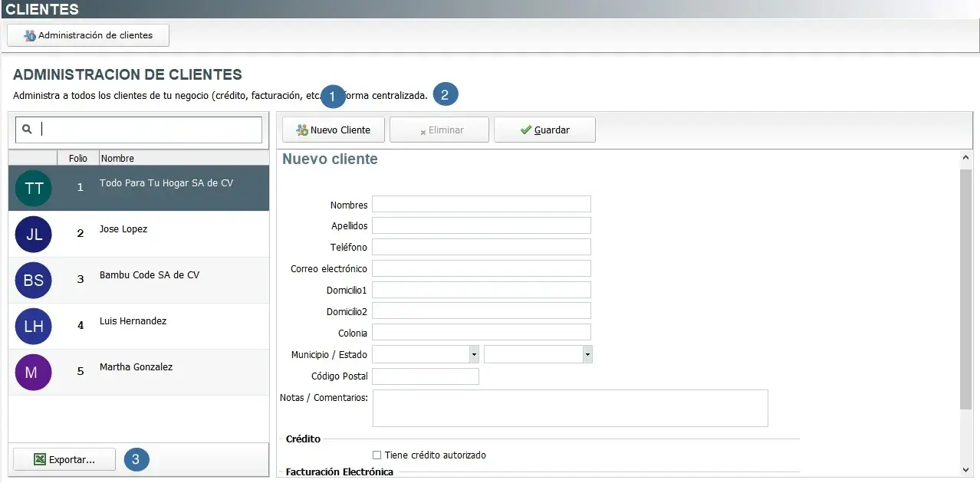Click inside the Nombres input field
Image resolution: width=980 pixels, height=483 pixels.
coord(482,204)
